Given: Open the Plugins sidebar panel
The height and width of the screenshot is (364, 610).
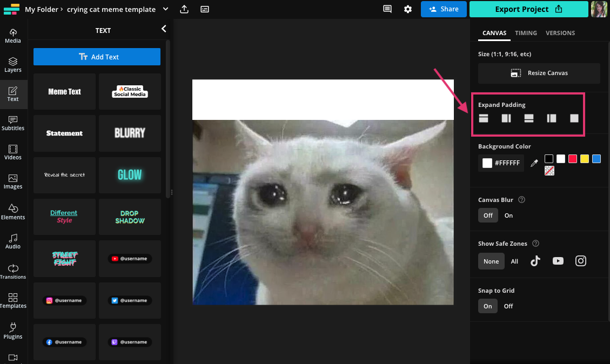Looking at the screenshot, I should pyautogui.click(x=13, y=332).
